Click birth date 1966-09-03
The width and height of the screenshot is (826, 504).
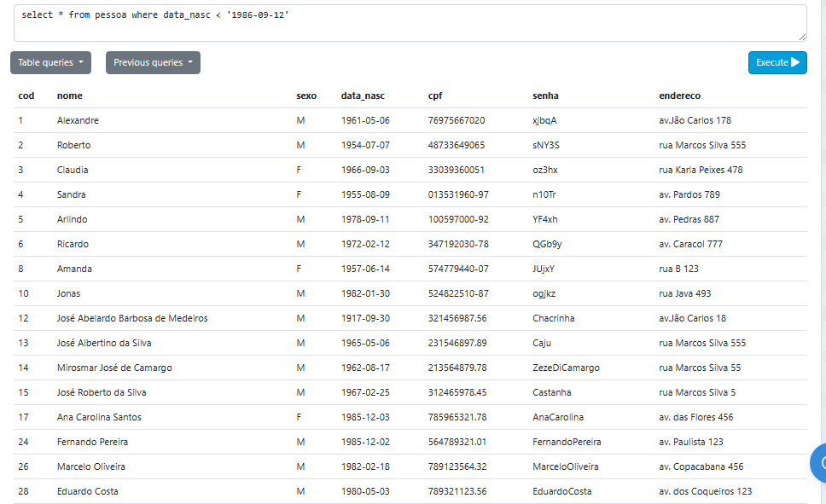coord(365,170)
